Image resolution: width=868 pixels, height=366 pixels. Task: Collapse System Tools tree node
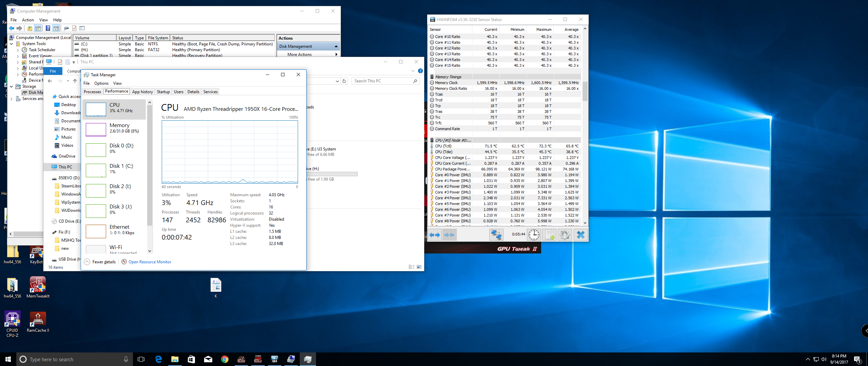pos(12,44)
